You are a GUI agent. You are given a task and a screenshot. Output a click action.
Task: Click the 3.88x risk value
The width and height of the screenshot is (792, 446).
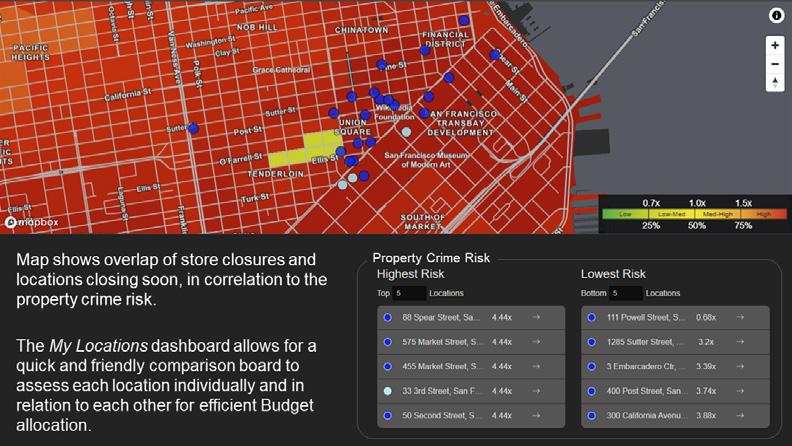click(706, 415)
